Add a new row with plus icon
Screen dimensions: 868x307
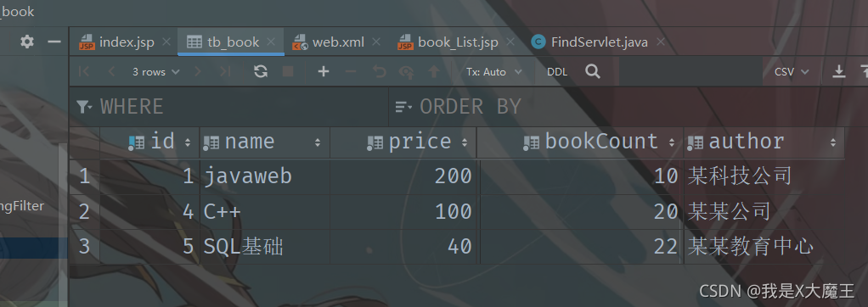click(324, 71)
